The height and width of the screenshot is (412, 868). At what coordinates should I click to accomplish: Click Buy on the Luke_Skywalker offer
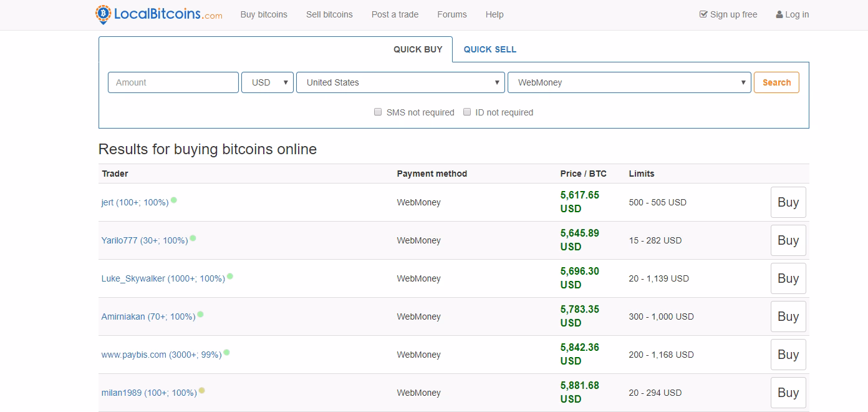click(x=788, y=278)
